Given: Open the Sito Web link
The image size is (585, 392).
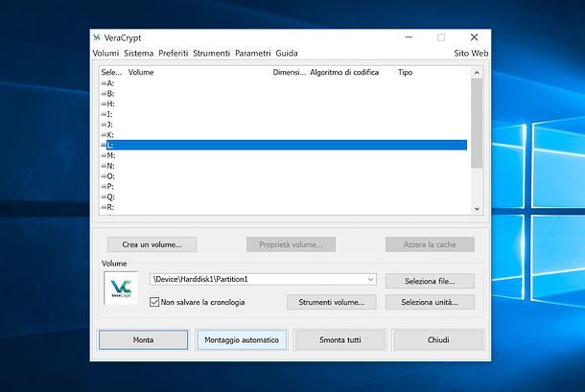Looking at the screenshot, I should (471, 53).
